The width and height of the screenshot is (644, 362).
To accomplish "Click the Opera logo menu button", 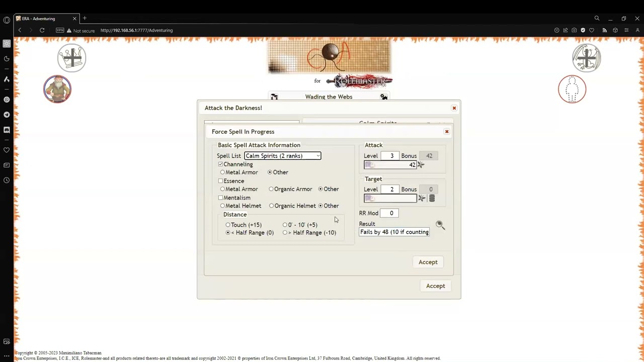I will click(x=7, y=20).
